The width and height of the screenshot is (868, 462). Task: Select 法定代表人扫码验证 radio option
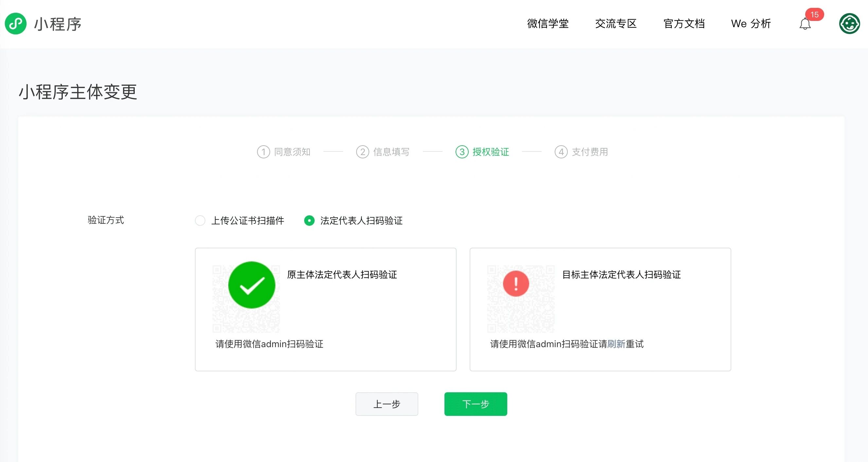pyautogui.click(x=309, y=221)
